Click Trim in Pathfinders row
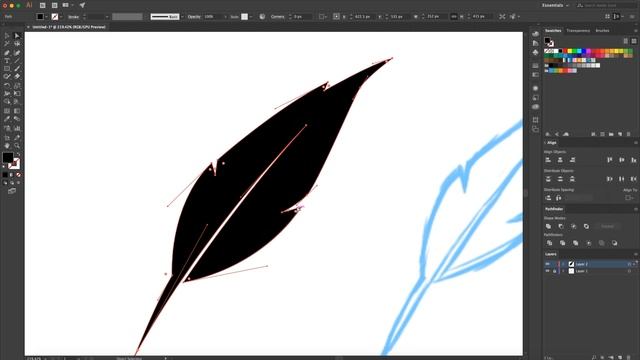The height and width of the screenshot is (360, 640). pyautogui.click(x=562, y=243)
